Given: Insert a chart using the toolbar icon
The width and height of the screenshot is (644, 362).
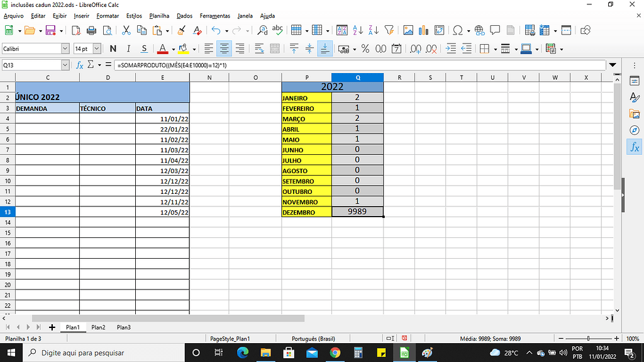Looking at the screenshot, I should (x=423, y=30).
